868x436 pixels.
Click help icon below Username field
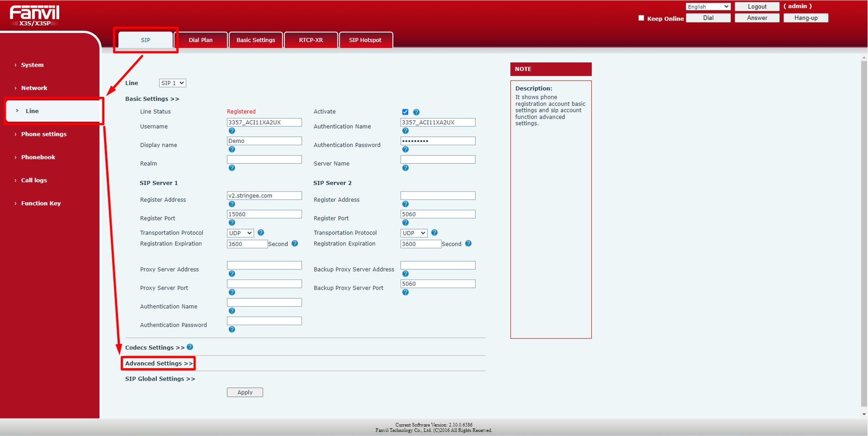coord(232,131)
